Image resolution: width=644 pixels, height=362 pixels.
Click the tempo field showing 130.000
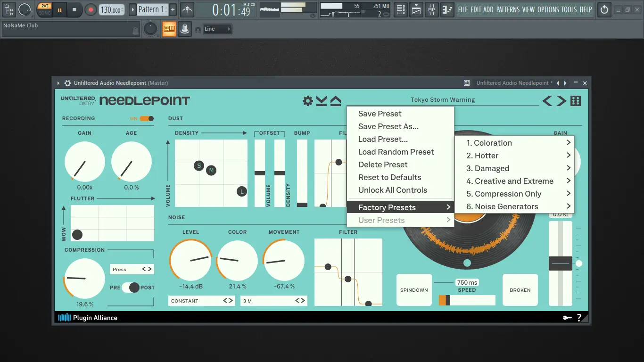coord(112,9)
